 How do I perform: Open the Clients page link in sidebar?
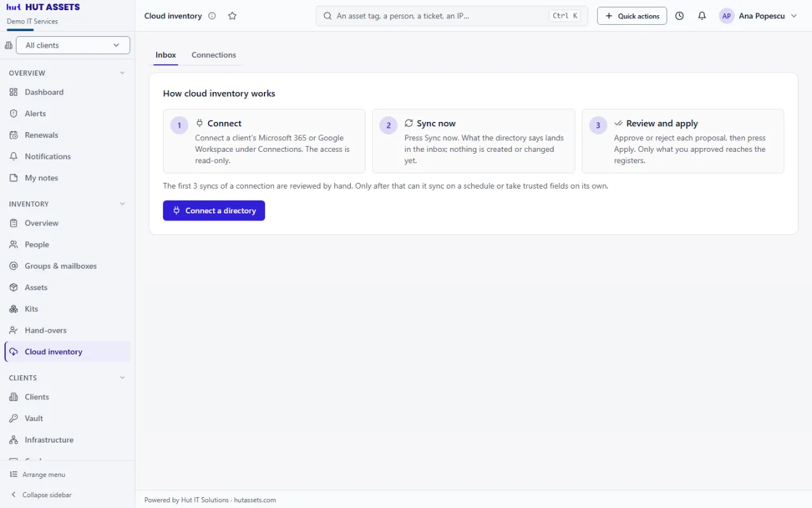[68, 397]
